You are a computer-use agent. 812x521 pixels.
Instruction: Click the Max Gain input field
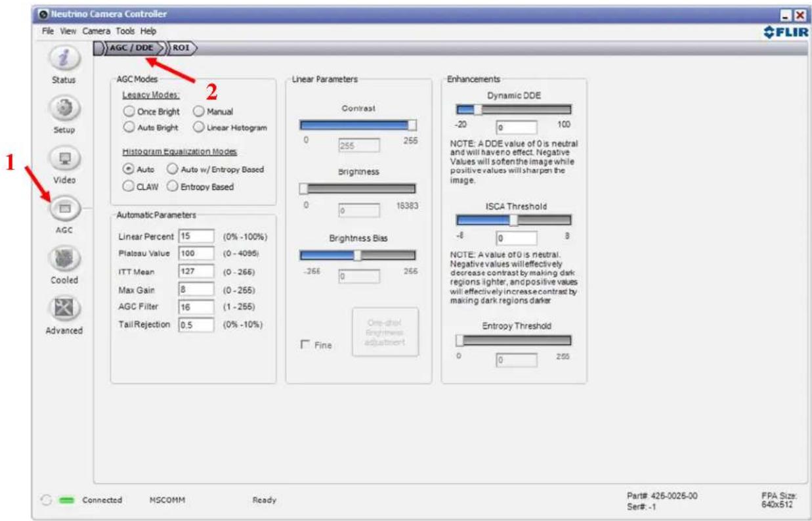point(196,289)
